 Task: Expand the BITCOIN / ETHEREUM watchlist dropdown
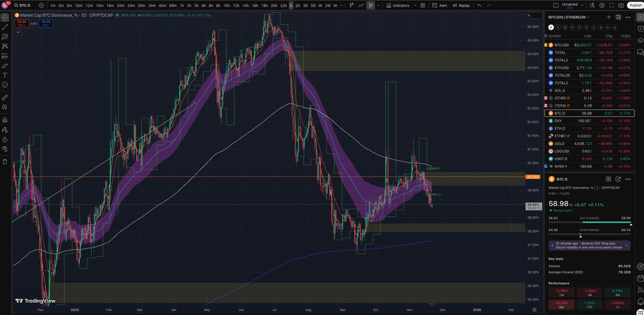point(569,17)
